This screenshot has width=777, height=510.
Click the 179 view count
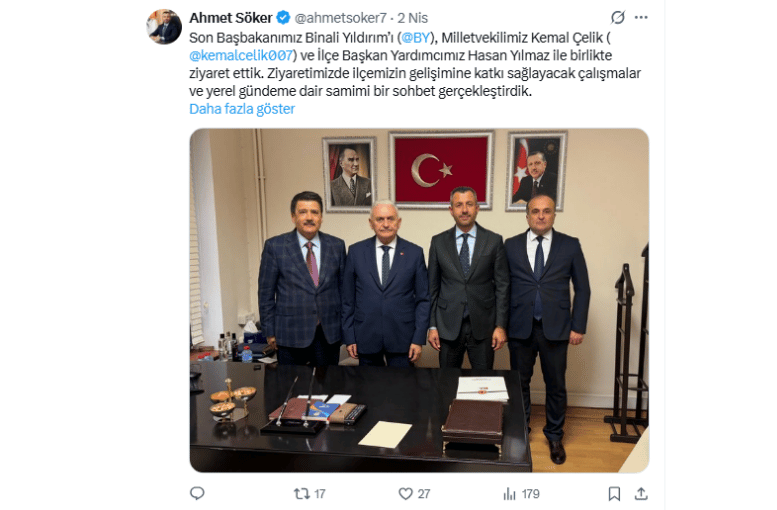(530, 494)
